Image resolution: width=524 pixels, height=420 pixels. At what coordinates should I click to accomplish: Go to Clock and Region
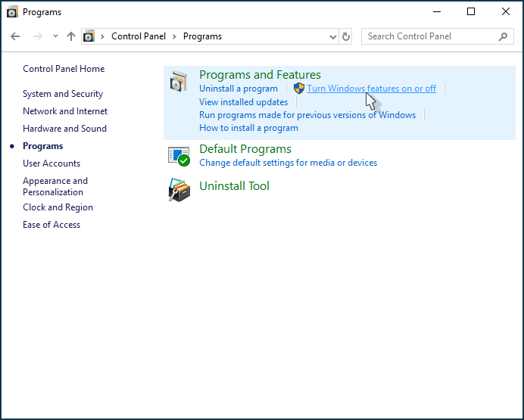[x=58, y=207]
